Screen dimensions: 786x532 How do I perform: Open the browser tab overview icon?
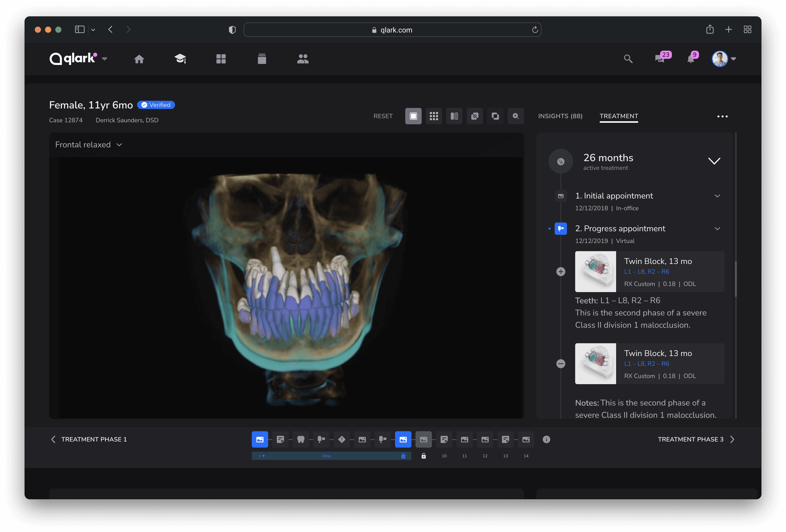click(x=747, y=29)
